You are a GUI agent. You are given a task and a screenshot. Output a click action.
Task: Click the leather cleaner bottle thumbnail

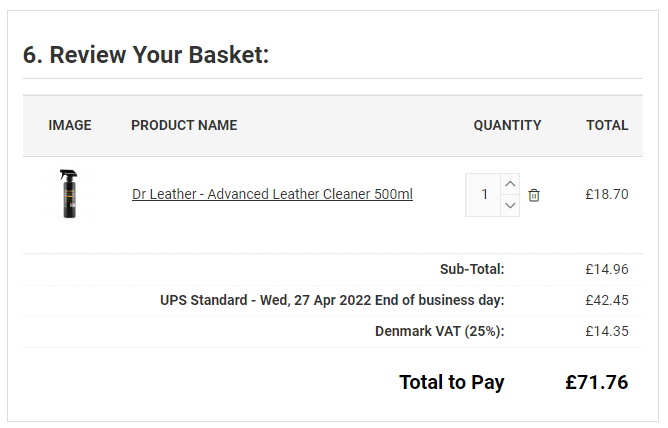coord(69,194)
